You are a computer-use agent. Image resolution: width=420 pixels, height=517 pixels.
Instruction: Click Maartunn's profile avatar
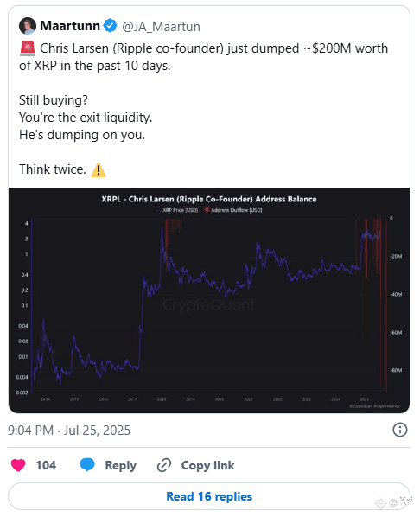[x=28, y=26]
